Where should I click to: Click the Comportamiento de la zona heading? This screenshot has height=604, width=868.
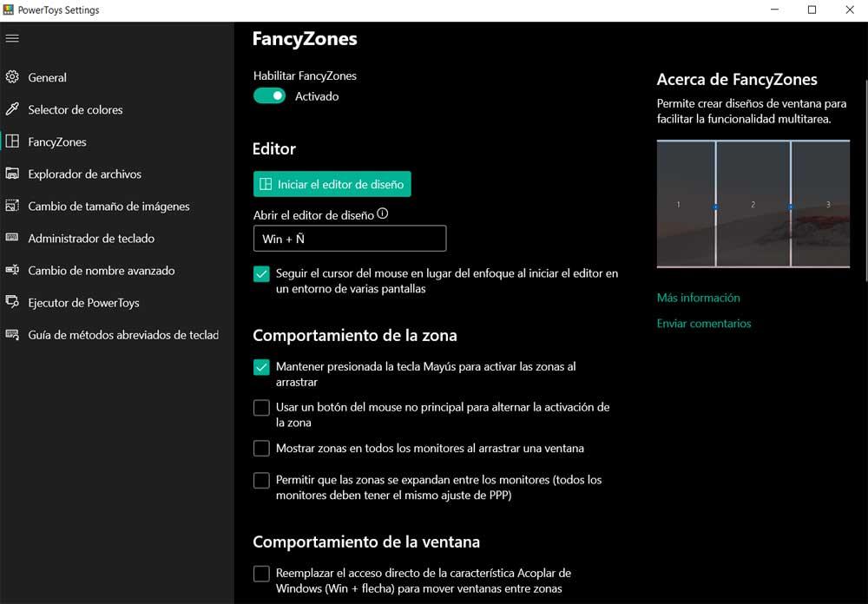coord(355,335)
